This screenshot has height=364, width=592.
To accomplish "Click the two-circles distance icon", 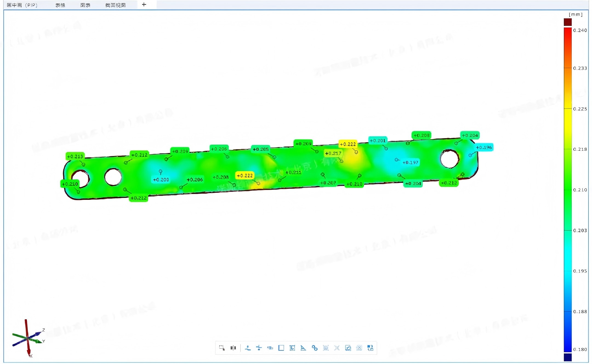I will point(314,348).
